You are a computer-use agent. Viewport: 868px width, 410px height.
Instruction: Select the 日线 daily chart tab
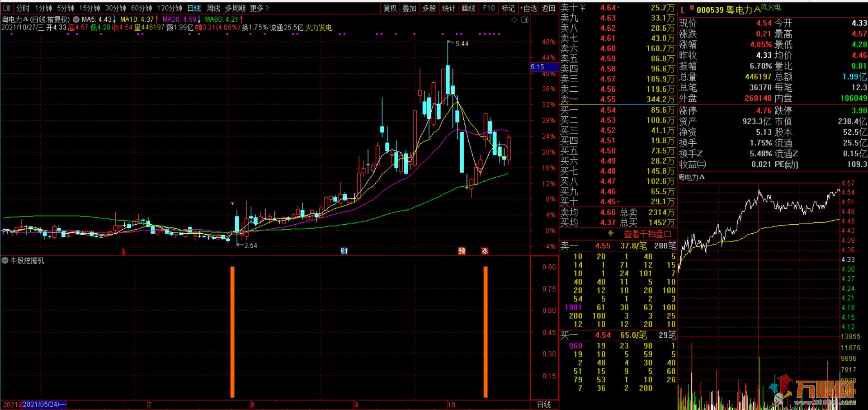[194, 8]
